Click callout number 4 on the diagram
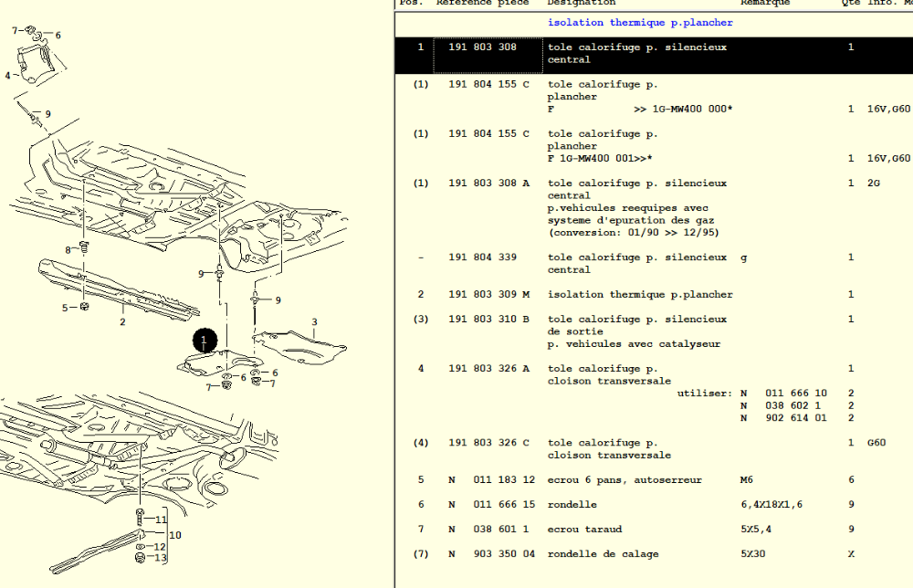Screen dimensions: 913x588 pos(7,75)
